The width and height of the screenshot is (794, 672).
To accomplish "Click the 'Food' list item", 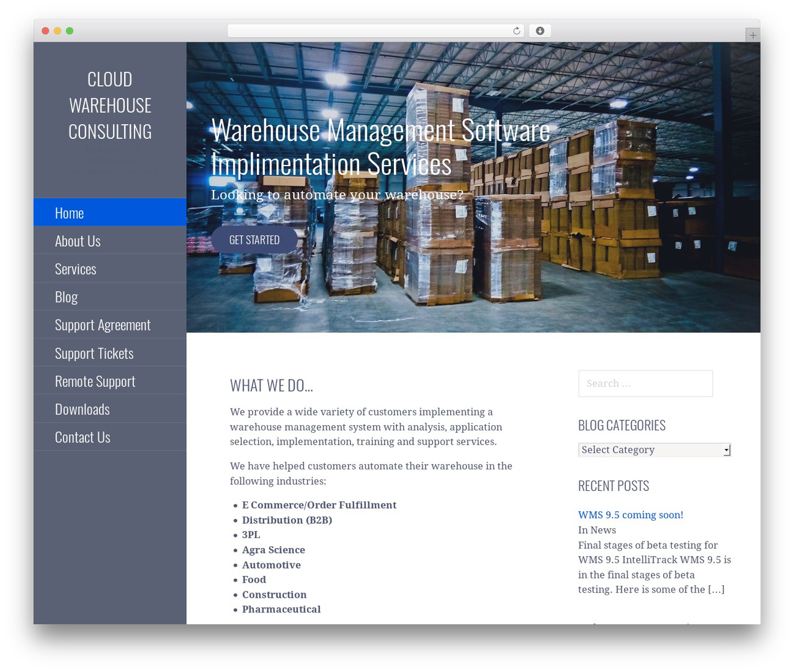I will pyautogui.click(x=254, y=580).
